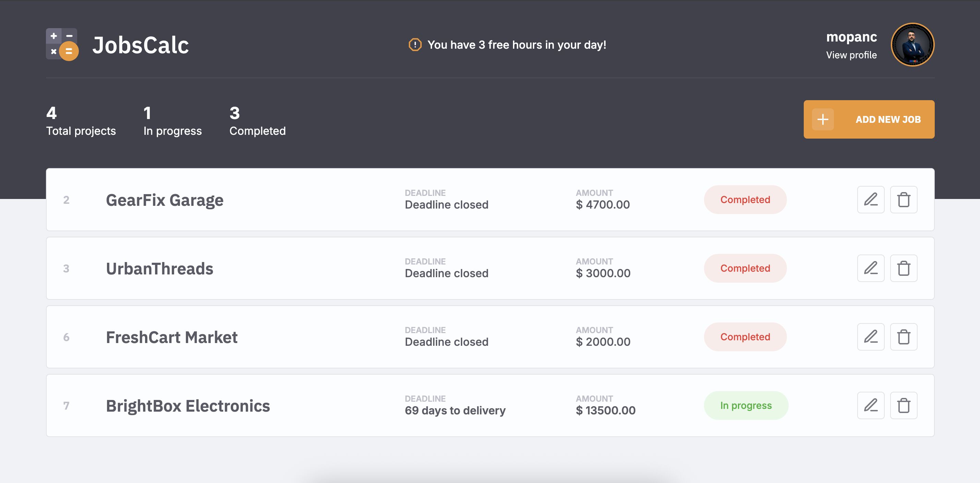Open the edit icon for GearFix Garage

[871, 199]
